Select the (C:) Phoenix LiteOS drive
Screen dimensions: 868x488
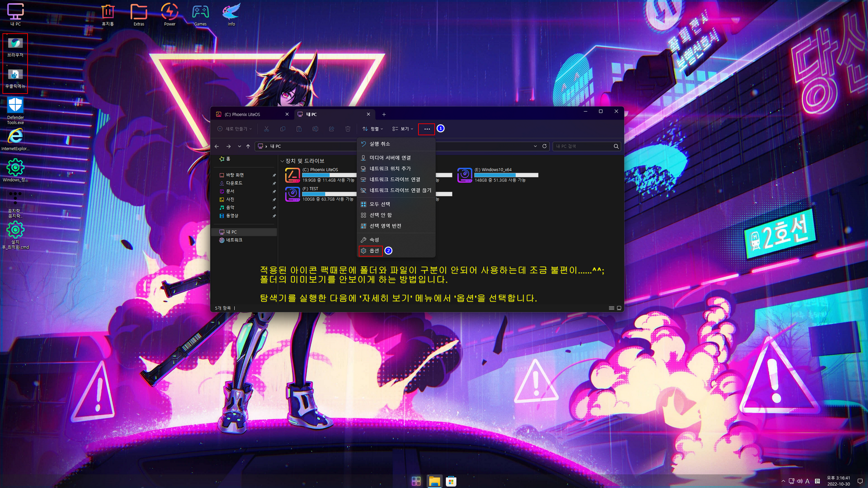320,175
